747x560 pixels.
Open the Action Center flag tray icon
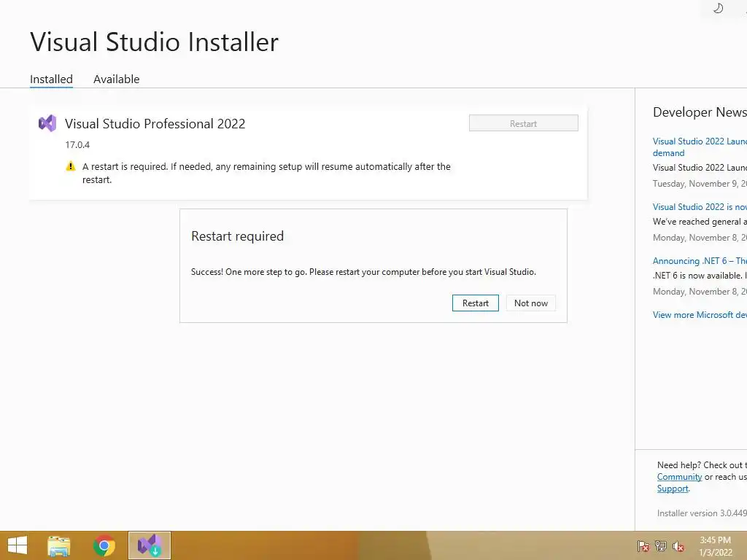pyautogui.click(x=643, y=546)
